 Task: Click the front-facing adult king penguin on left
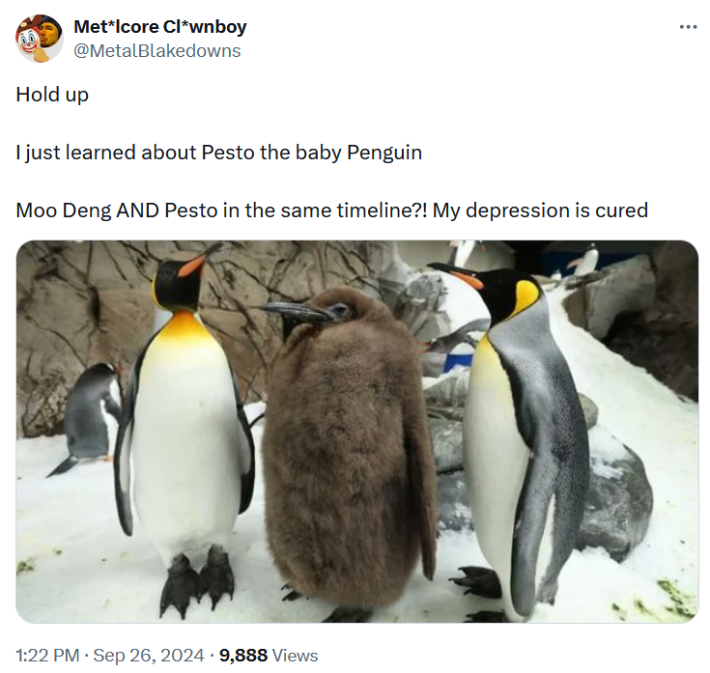pos(183,426)
